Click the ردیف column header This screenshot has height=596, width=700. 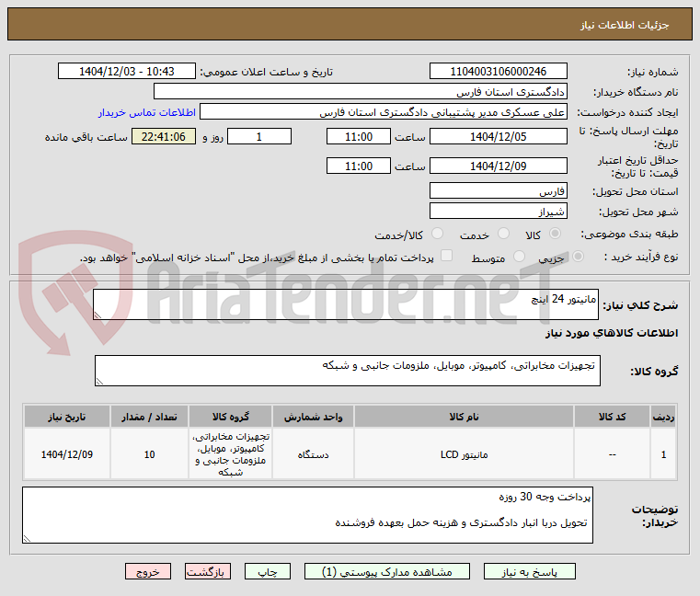[x=663, y=417]
